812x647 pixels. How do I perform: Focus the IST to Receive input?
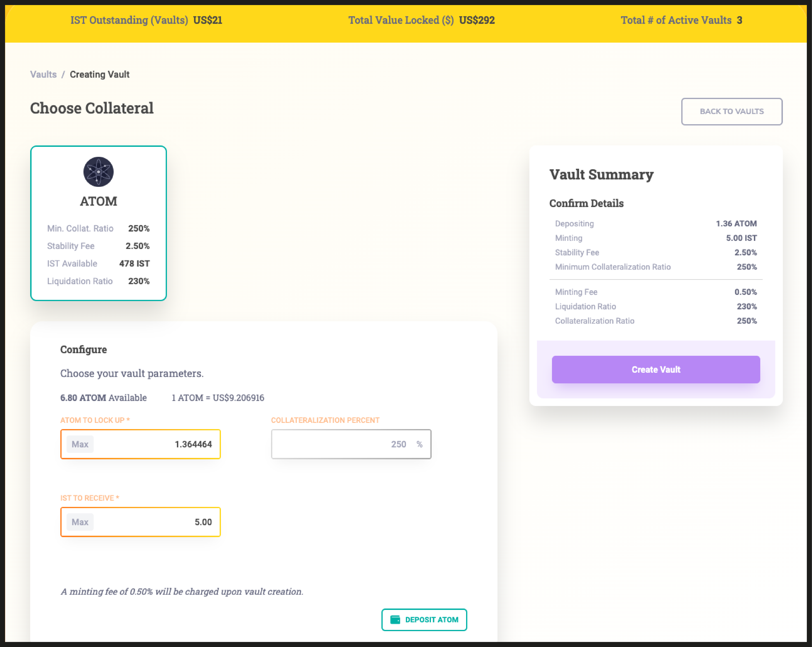point(158,522)
